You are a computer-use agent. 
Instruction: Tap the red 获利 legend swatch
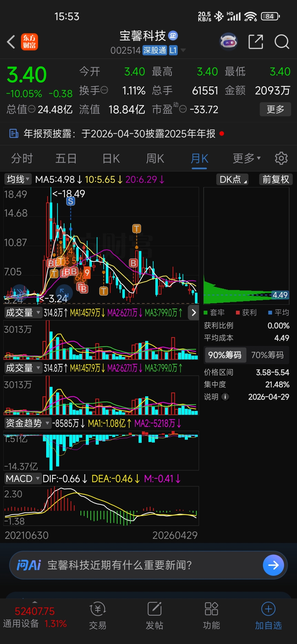[x=238, y=313]
